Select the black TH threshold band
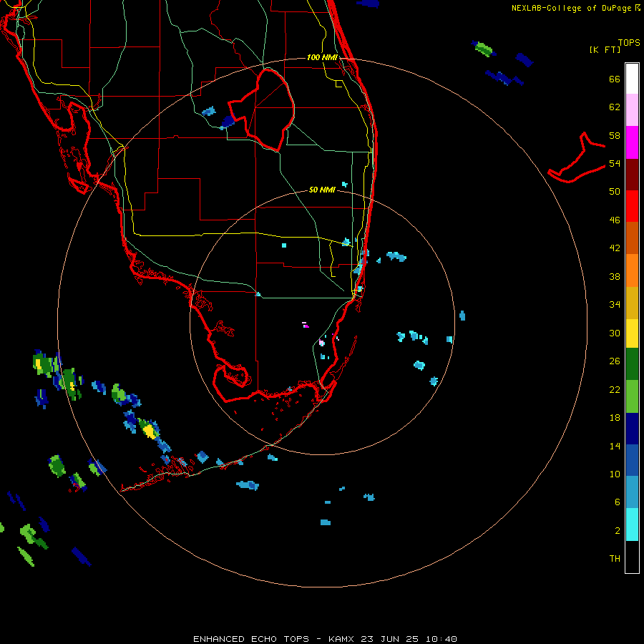644x644 pixels. [632, 557]
